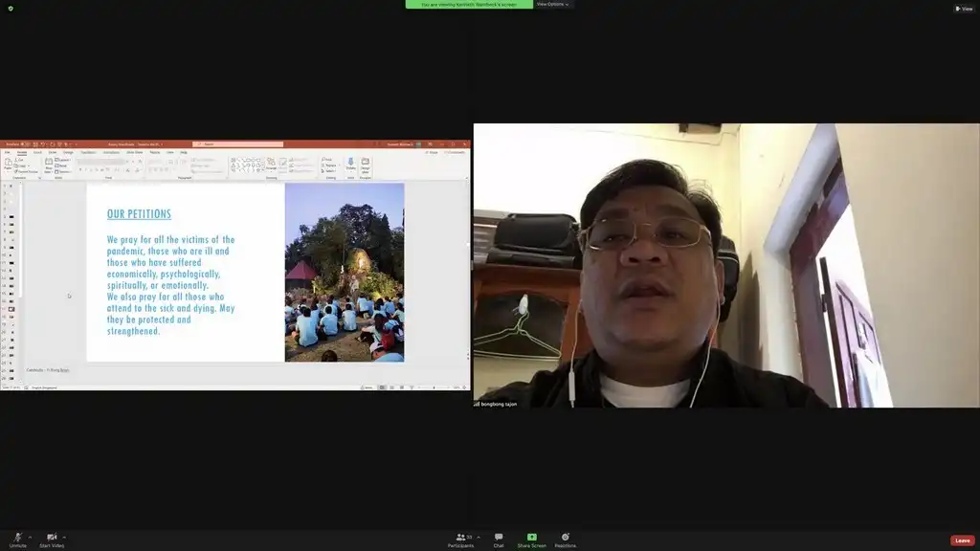Click the PowerPoint Search box
The height and width of the screenshot is (551, 980).
238,144
